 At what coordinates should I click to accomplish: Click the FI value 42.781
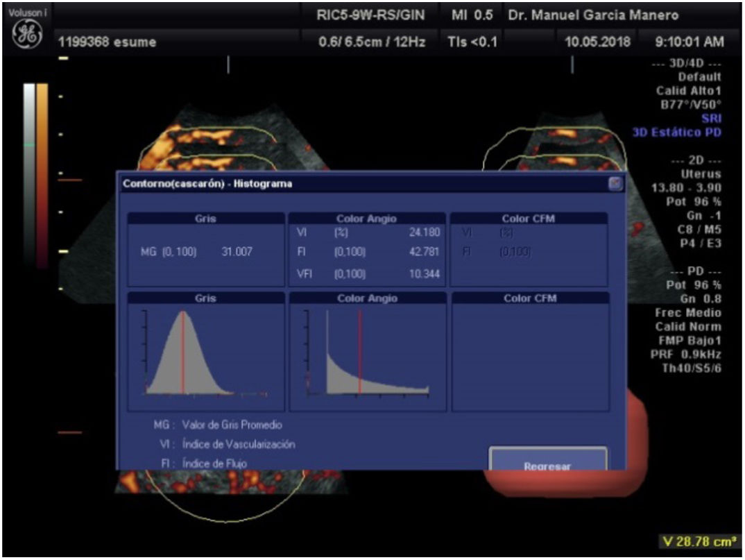(x=425, y=253)
